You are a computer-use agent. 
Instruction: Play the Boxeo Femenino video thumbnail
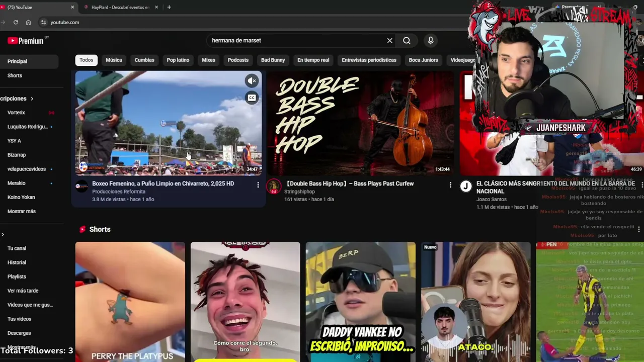[x=169, y=123]
